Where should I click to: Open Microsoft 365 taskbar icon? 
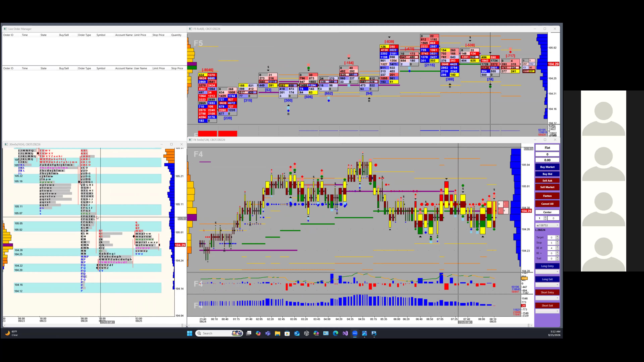(x=316, y=333)
